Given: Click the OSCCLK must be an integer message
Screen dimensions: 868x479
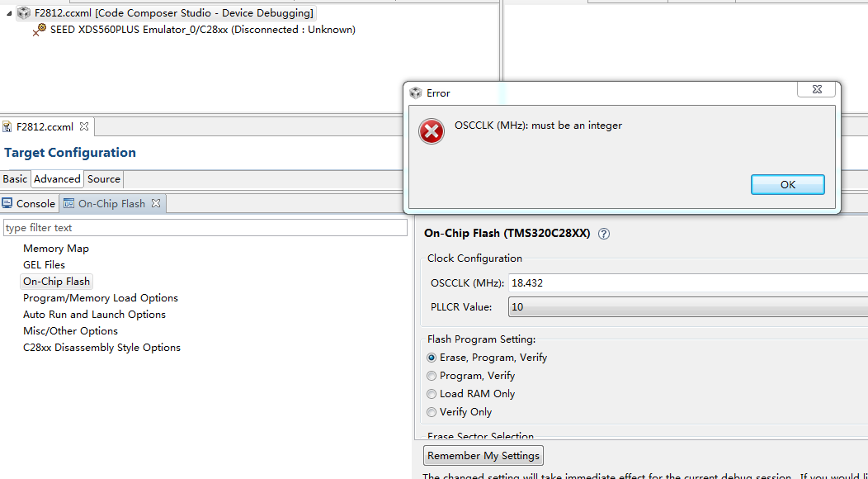Looking at the screenshot, I should (538, 126).
